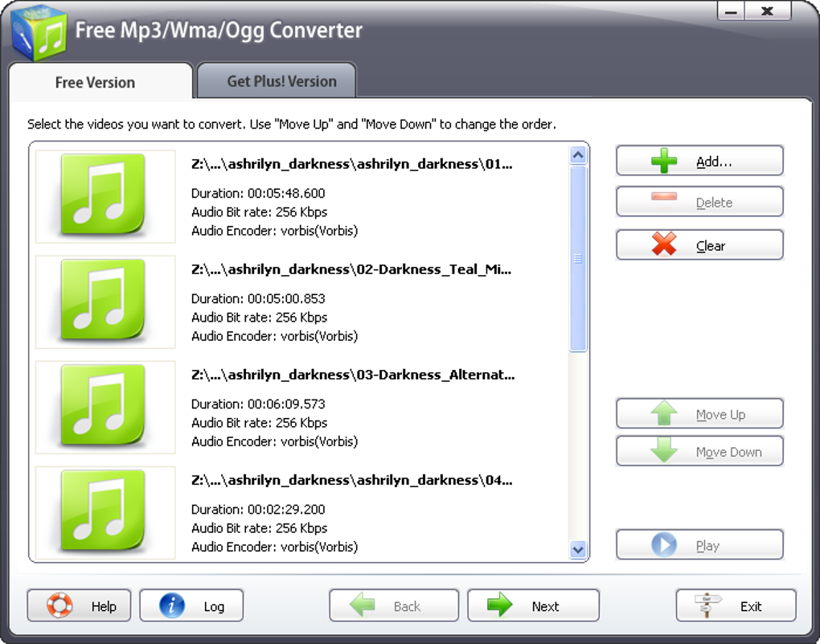Click the green down-arrow Move Down icon
820x644 pixels.
664,450
